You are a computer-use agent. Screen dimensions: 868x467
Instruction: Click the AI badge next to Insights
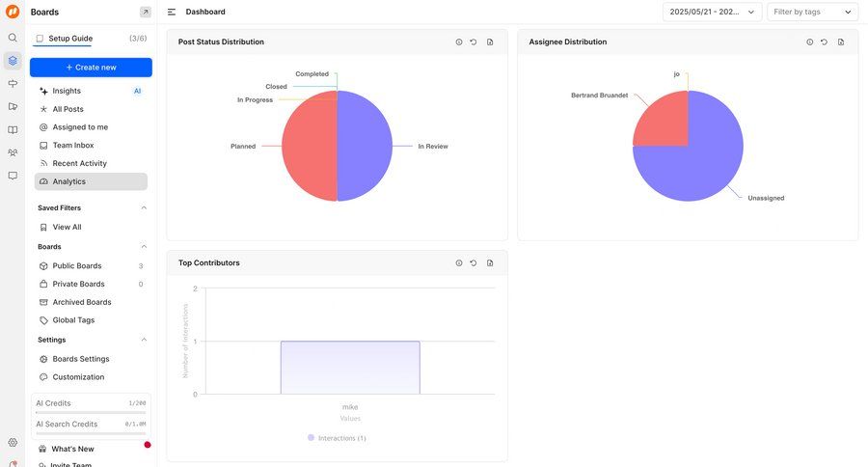137,91
